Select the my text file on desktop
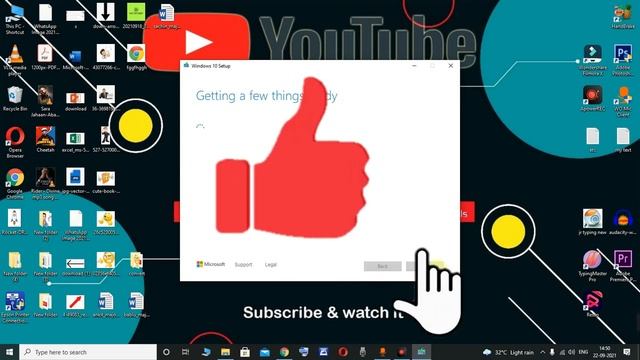 tap(623, 140)
